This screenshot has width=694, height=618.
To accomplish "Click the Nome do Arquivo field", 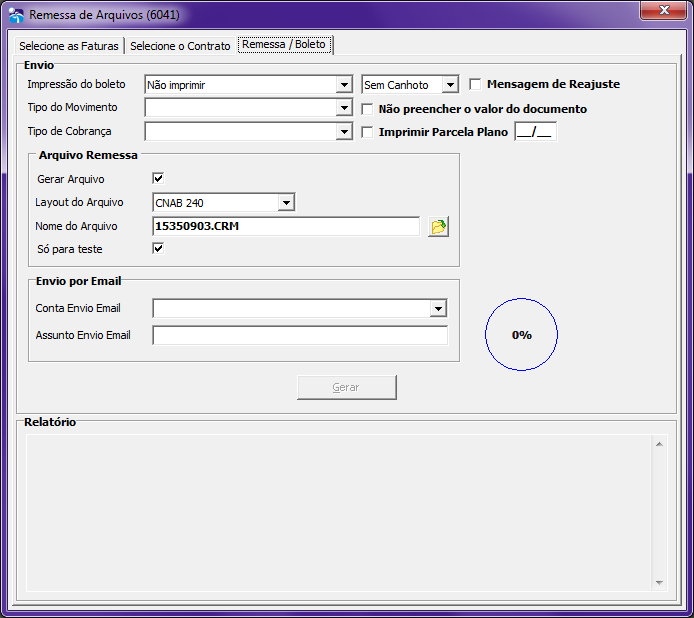I will point(286,226).
